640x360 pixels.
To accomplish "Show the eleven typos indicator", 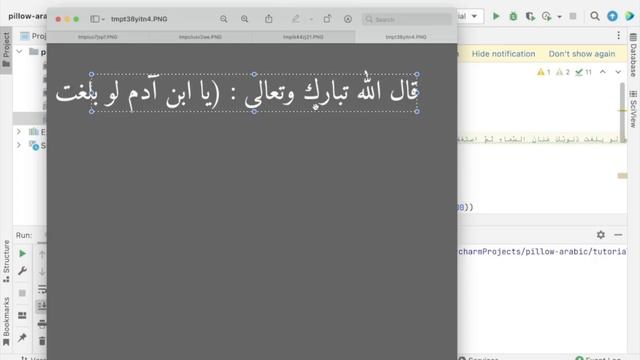I will (583, 72).
